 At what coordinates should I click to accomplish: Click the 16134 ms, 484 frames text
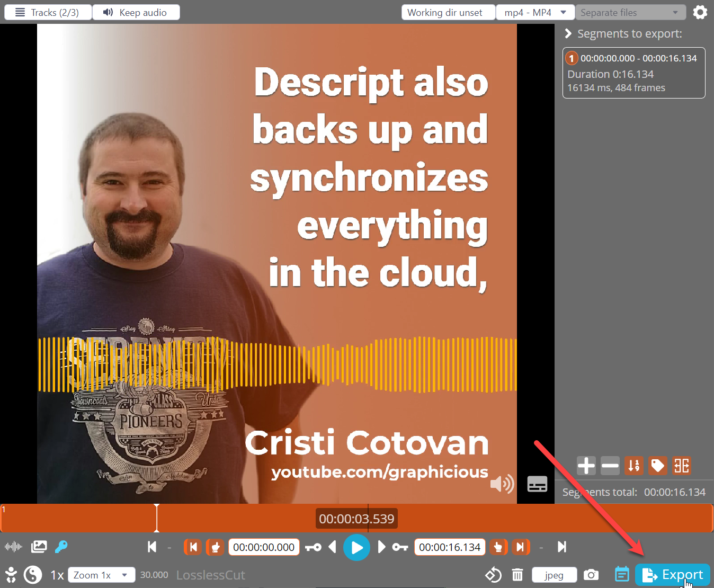pyautogui.click(x=616, y=88)
